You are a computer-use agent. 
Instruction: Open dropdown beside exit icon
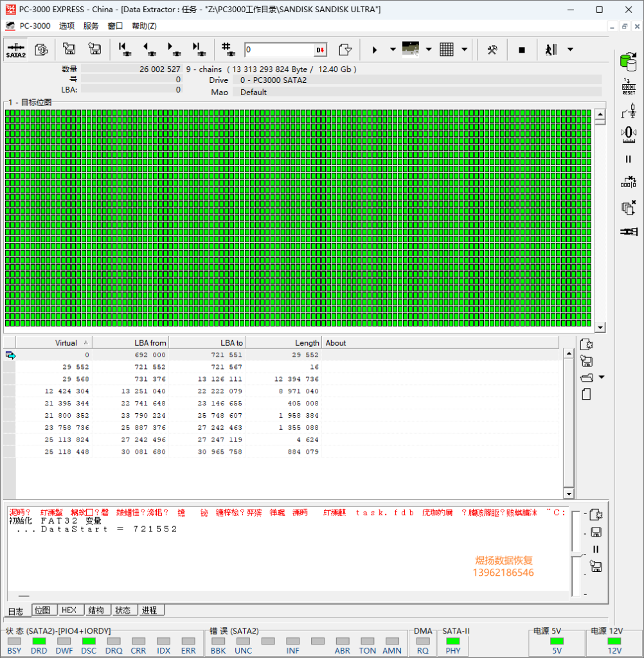pos(570,49)
